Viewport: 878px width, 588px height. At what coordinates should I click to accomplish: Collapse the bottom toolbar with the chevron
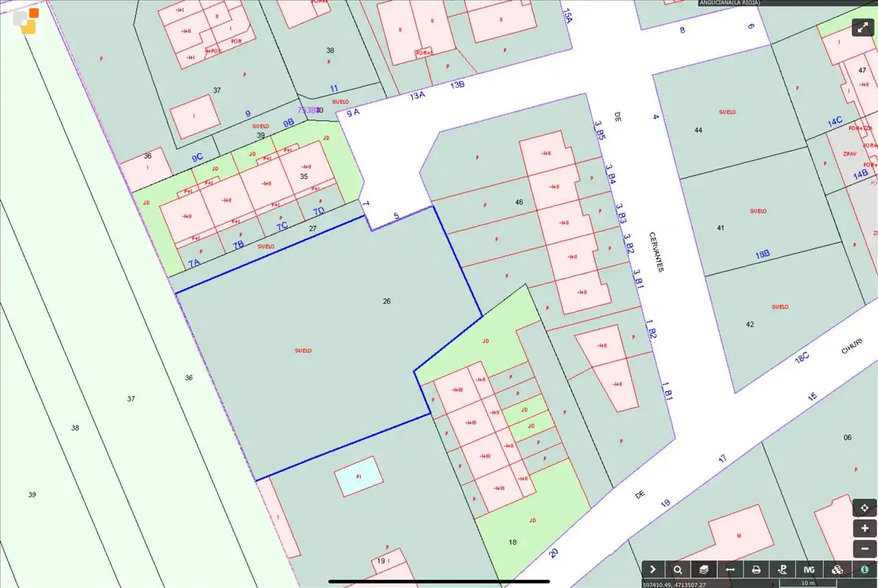pyautogui.click(x=653, y=569)
